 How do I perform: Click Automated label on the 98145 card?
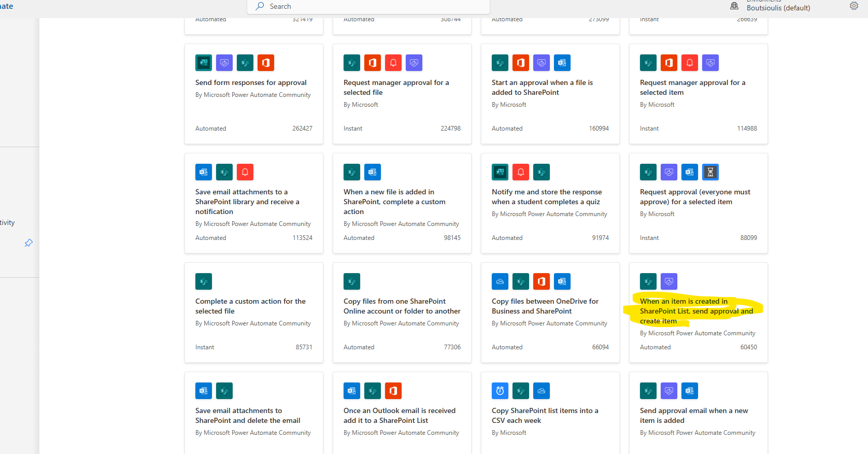[359, 238]
